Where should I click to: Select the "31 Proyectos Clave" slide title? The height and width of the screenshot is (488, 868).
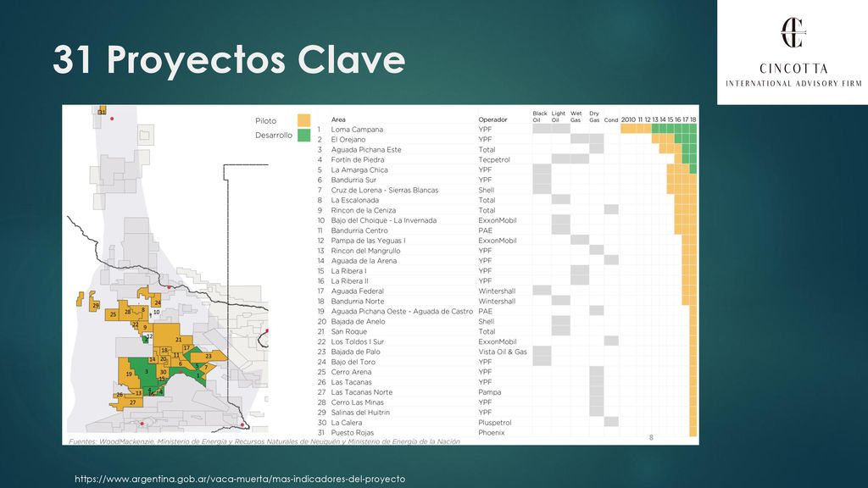click(229, 59)
